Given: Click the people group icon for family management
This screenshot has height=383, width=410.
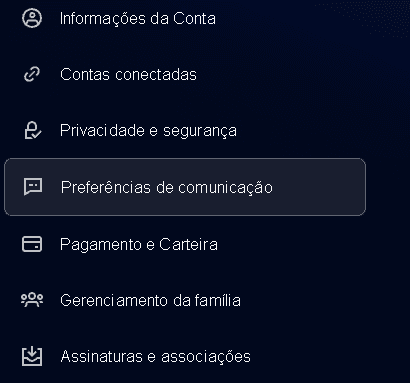Looking at the screenshot, I should [32, 300].
